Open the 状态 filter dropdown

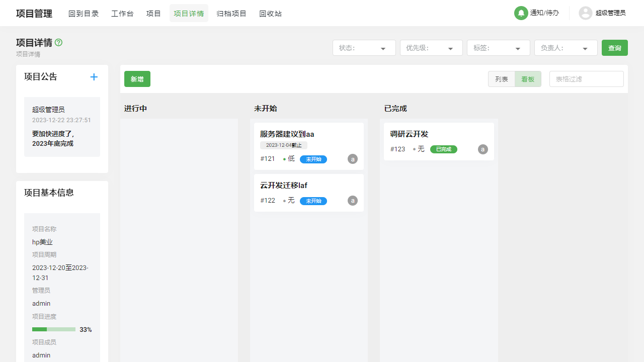click(x=364, y=48)
